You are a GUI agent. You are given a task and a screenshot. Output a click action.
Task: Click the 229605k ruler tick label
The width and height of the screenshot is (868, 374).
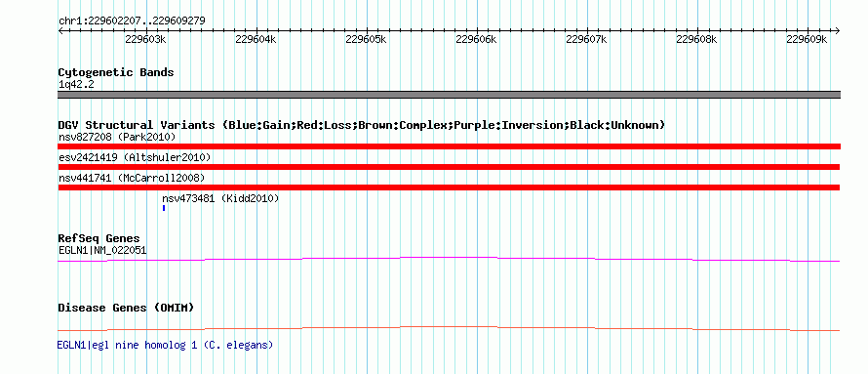[x=366, y=39]
